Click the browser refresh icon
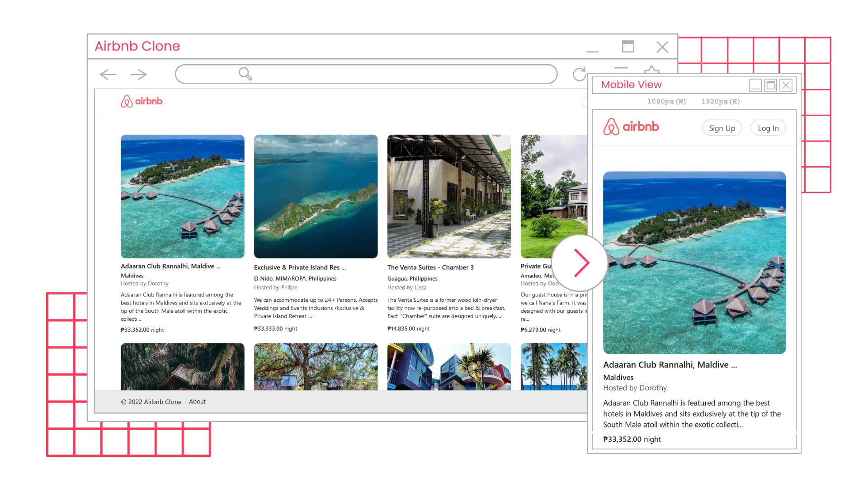868x488 pixels. (579, 74)
